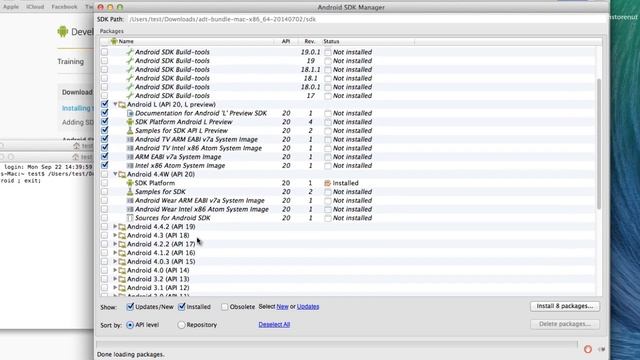The image size is (640, 360).
Task: Click the Android 4.4W folder icon
Action: 122,174
